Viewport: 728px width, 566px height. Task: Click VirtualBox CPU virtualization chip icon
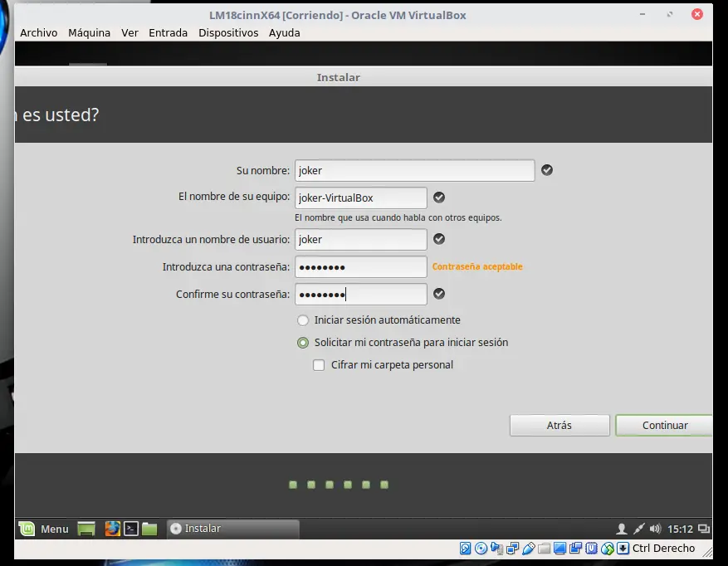click(592, 549)
